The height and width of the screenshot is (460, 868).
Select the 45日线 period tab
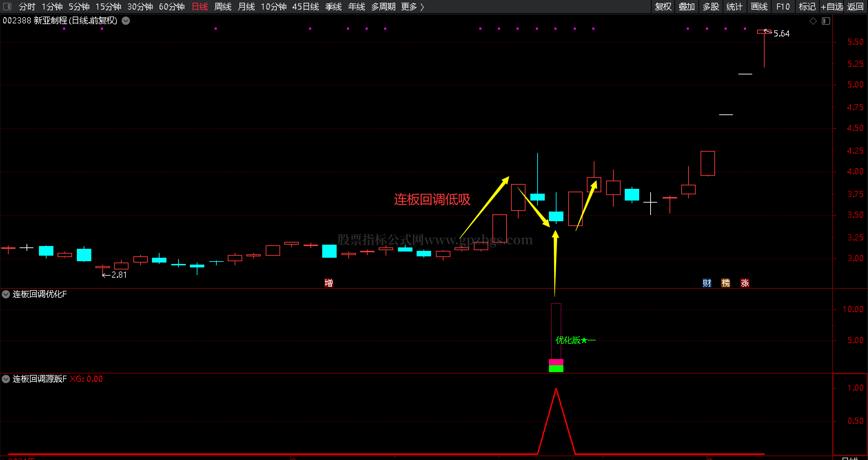point(306,7)
